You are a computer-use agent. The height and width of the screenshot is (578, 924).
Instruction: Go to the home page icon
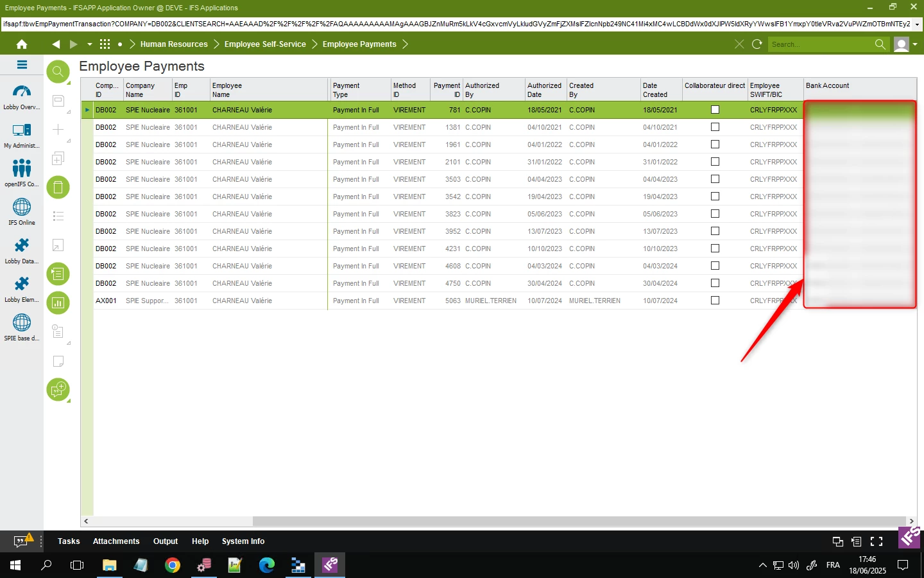(x=22, y=44)
